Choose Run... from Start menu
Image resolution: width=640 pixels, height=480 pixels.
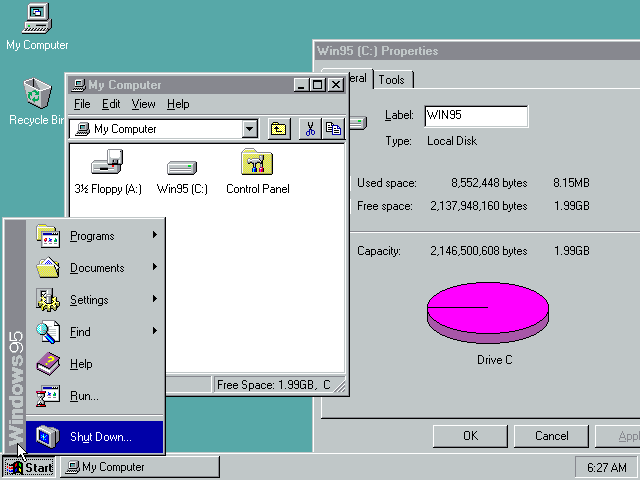[94, 396]
